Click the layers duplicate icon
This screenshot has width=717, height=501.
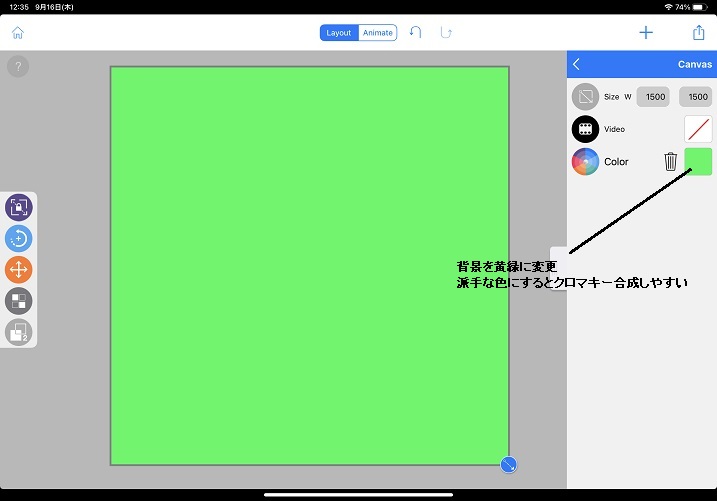pyautogui.click(x=19, y=332)
